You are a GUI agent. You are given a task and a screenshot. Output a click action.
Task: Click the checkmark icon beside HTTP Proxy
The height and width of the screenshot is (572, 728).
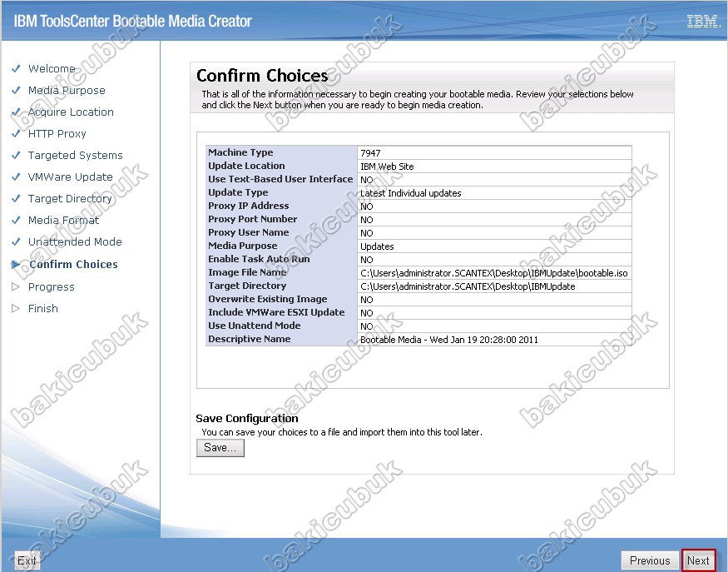point(16,133)
